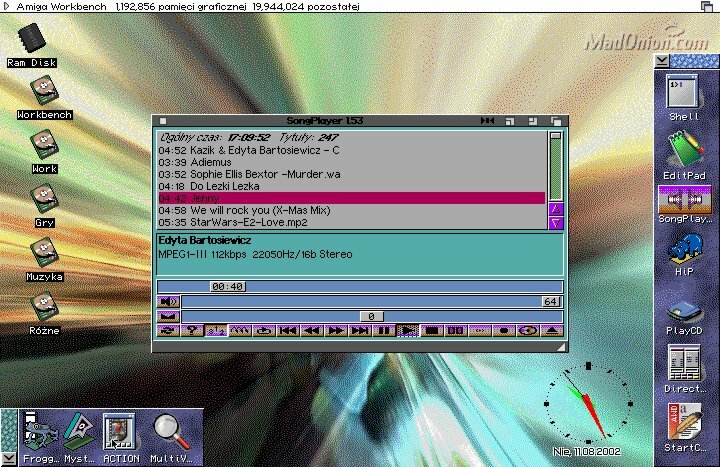Click the Amiga Workbench title bar text
The height and width of the screenshot is (467, 720).
[61, 6]
